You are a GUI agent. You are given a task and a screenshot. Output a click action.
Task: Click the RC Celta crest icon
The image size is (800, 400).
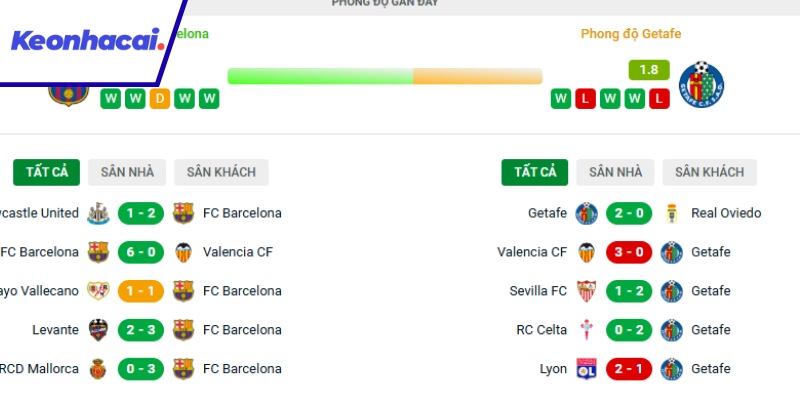click(x=586, y=330)
